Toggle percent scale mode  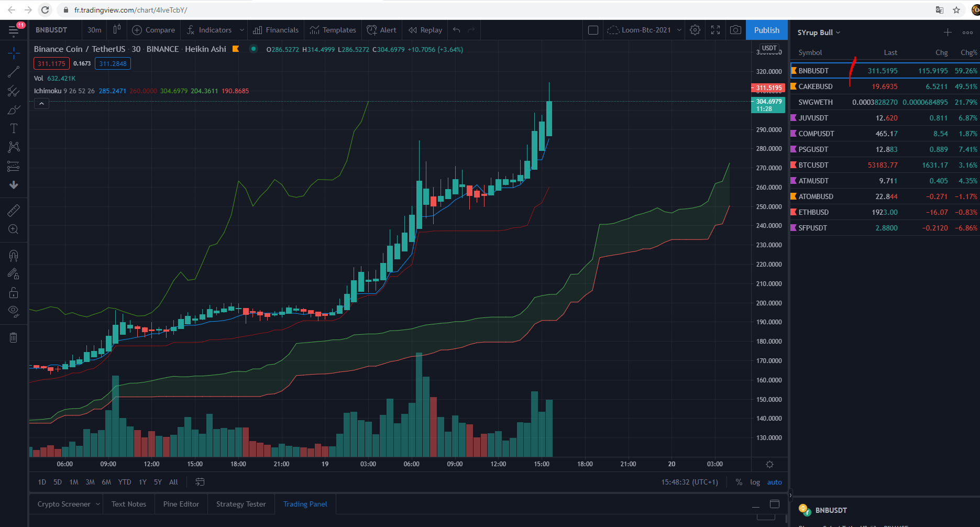(x=739, y=482)
